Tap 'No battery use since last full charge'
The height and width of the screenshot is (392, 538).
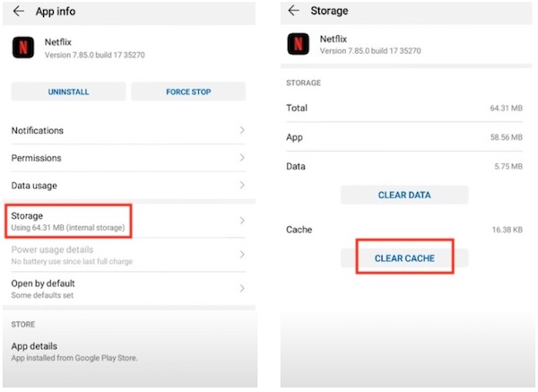click(x=72, y=261)
